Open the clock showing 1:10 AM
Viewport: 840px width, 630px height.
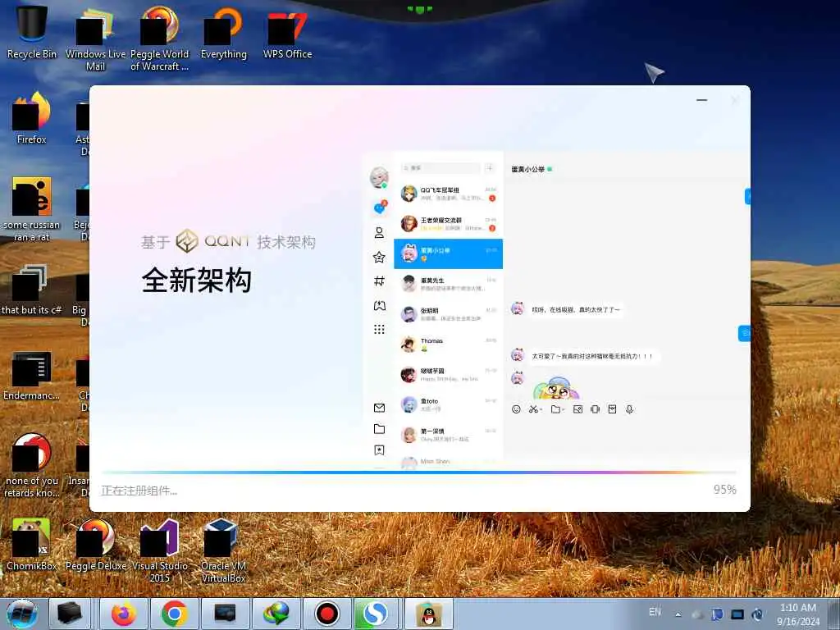pyautogui.click(x=797, y=608)
